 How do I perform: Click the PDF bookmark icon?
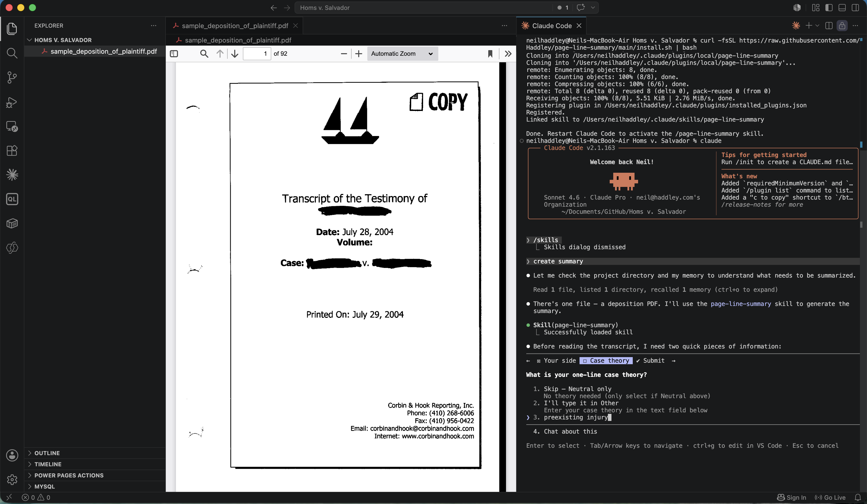pyautogui.click(x=490, y=54)
